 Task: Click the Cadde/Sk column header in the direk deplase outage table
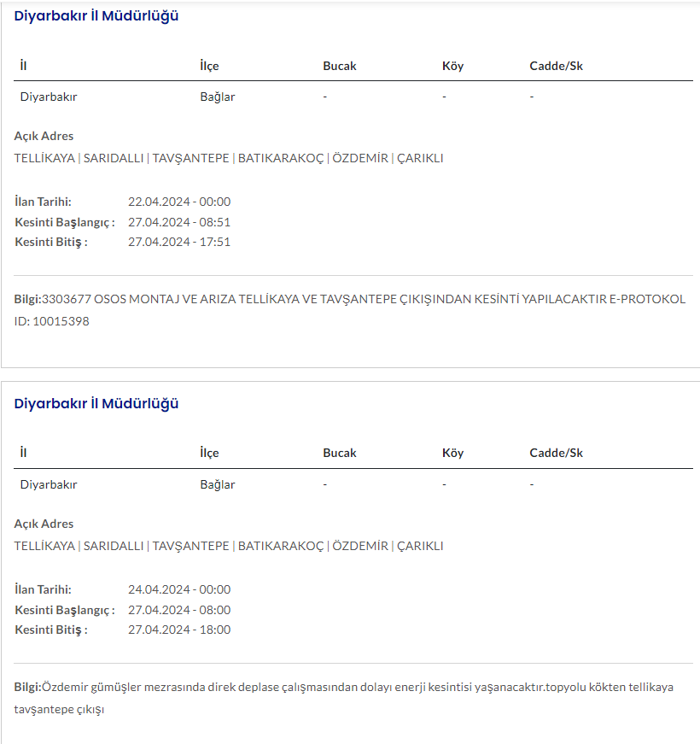click(556, 453)
